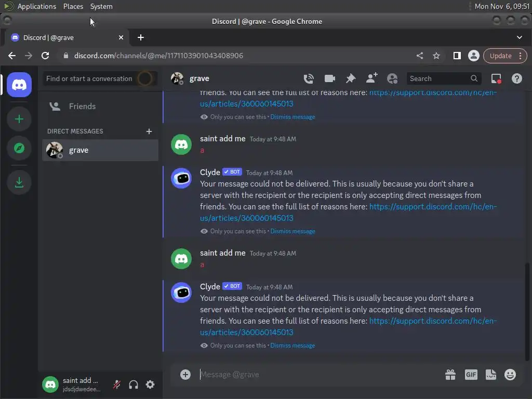Click the clock showing Mon Nov 6, 09:51
Viewport: 532px width, 399px height.
coord(502,6)
